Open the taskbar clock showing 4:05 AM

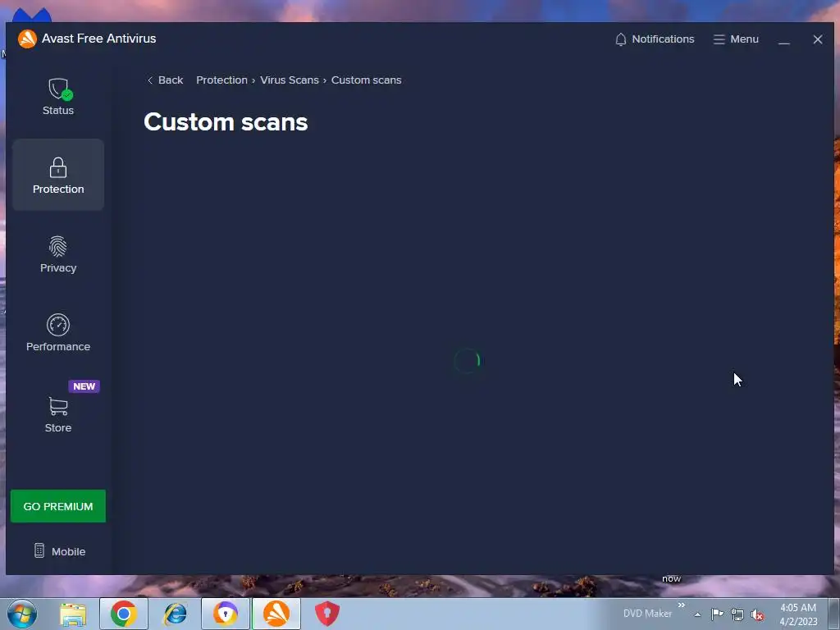(798, 614)
